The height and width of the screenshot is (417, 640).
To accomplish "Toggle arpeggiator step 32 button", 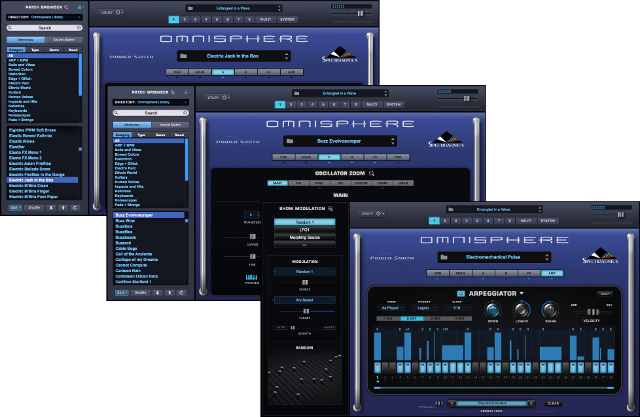I will [x=611, y=367].
